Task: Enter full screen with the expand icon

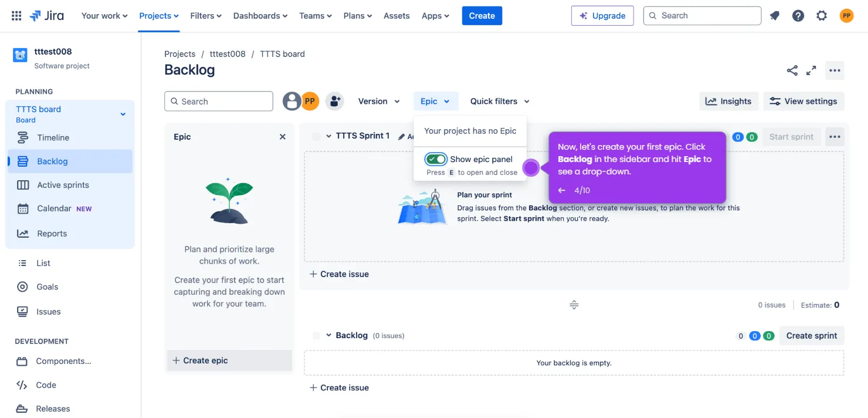Action: [x=811, y=70]
